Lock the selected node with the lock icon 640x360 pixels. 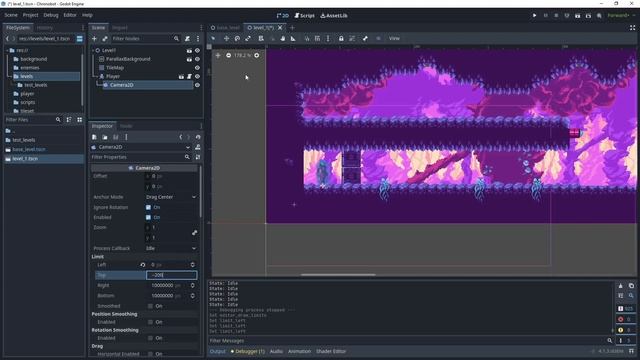341,38
